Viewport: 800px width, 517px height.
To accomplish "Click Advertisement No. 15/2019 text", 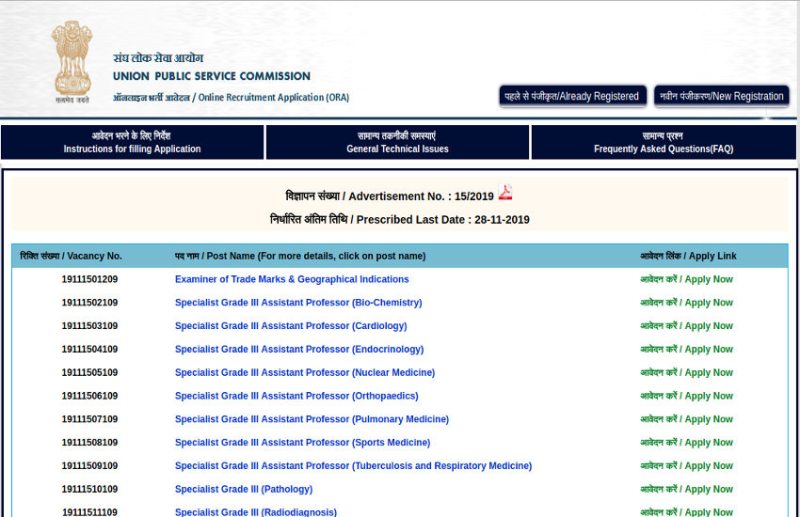I will pyautogui.click(x=390, y=196).
